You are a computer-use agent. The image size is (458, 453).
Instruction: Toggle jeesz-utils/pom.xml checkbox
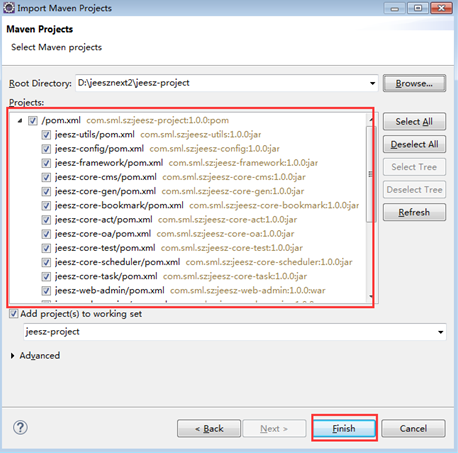click(46, 135)
